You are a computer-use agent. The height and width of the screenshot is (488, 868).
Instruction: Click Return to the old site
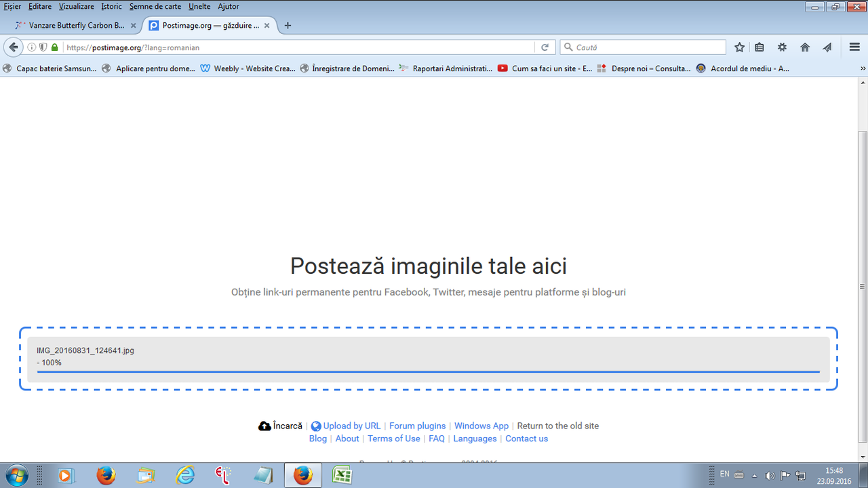point(558,426)
